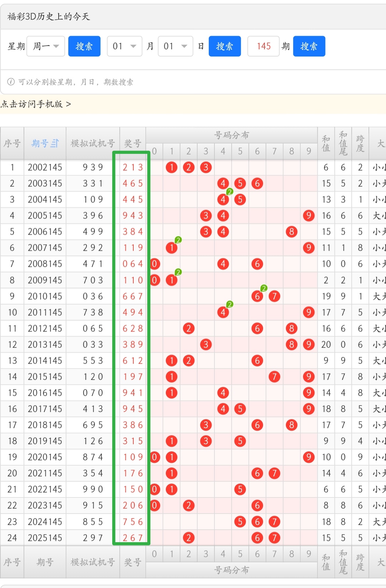Click prize number 756 in row 23

click(133, 522)
